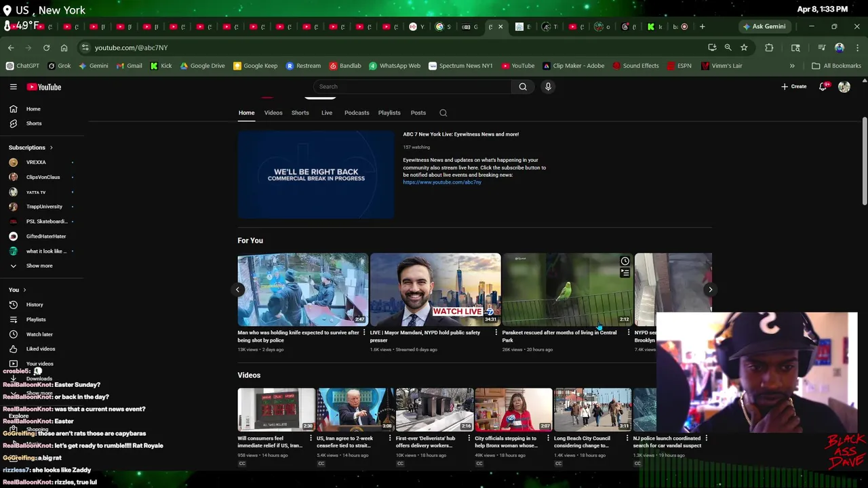Open options menu for parakeet video
Screen dimensions: 868x488
628,333
